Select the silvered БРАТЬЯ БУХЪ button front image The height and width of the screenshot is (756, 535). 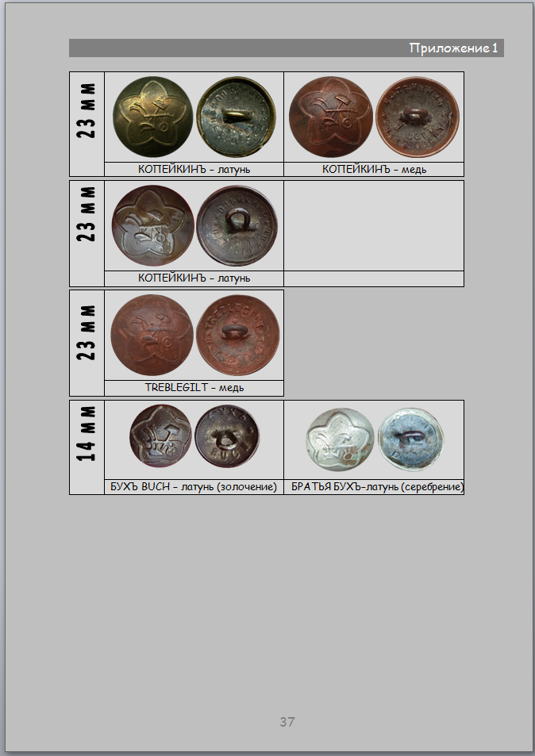click(341, 439)
